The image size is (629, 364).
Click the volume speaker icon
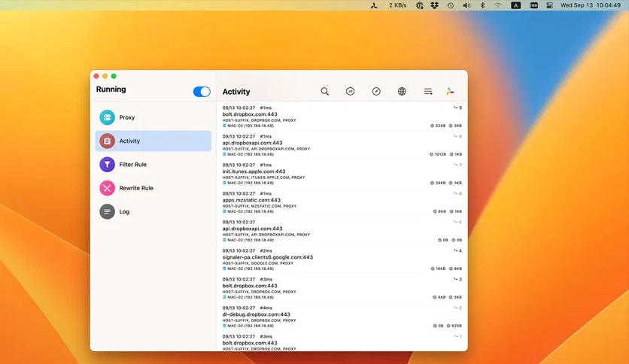tap(466, 5)
